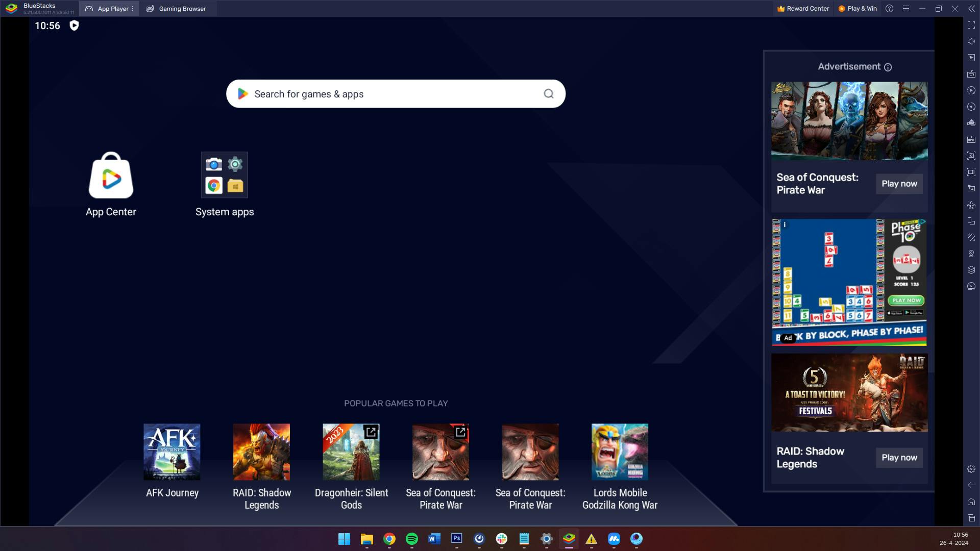
Task: Open the App Center icon
Action: click(111, 176)
